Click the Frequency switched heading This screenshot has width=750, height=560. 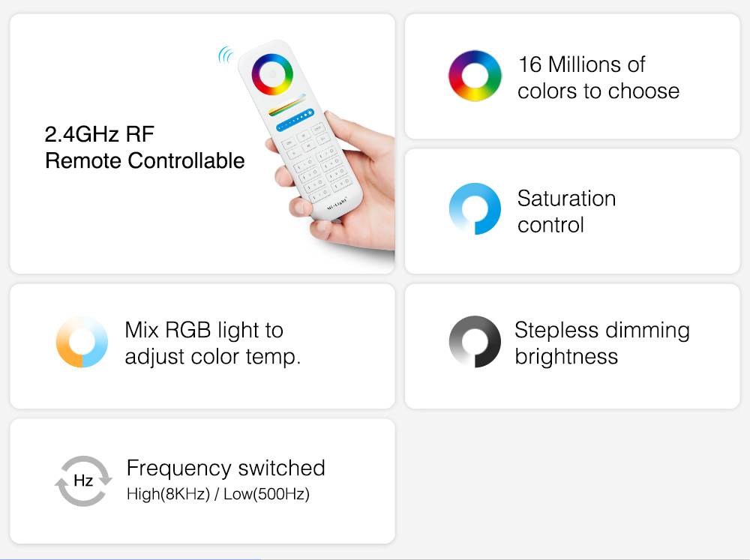point(226,468)
